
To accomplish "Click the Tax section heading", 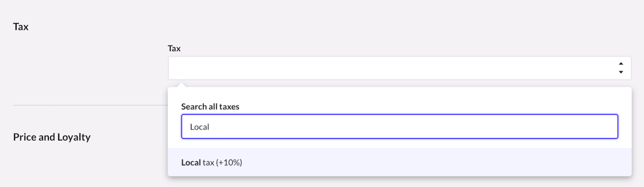I will 21,27.
